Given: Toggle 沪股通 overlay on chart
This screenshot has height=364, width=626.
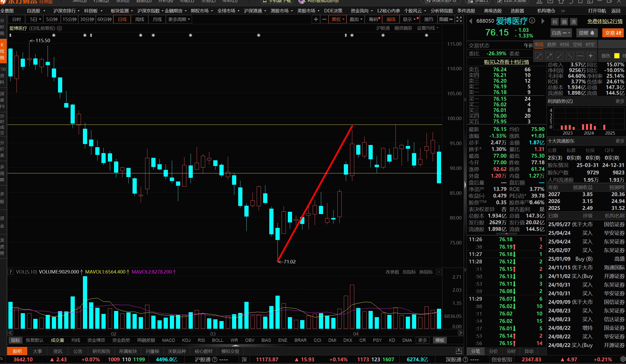Looking at the screenshot, I should pyautogui.click(x=383, y=28).
